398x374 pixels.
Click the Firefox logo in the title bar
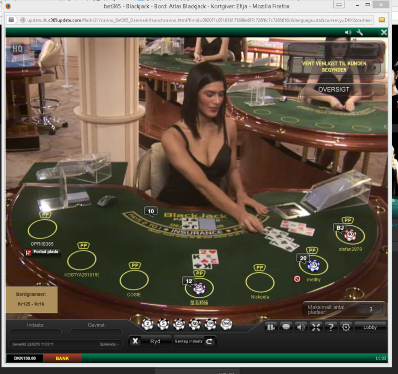[8, 6]
